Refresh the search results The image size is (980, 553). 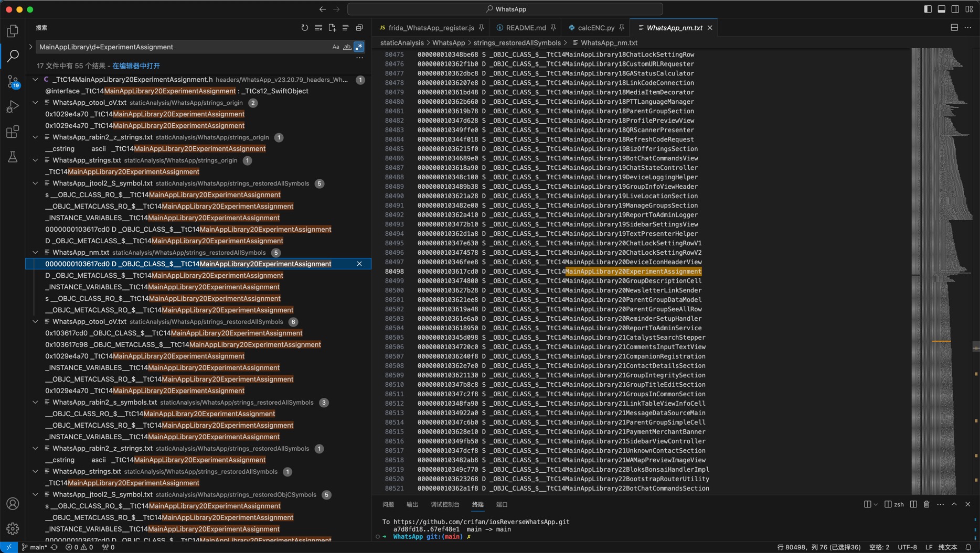(x=305, y=28)
